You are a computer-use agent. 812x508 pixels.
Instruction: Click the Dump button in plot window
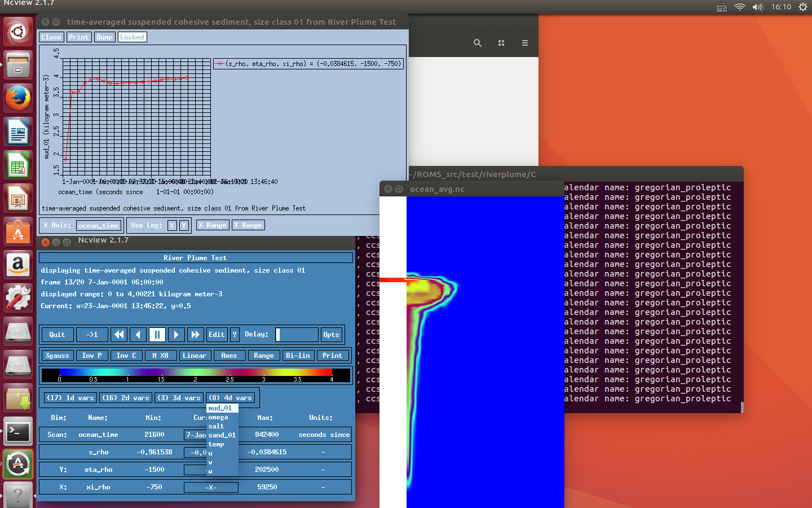[104, 37]
